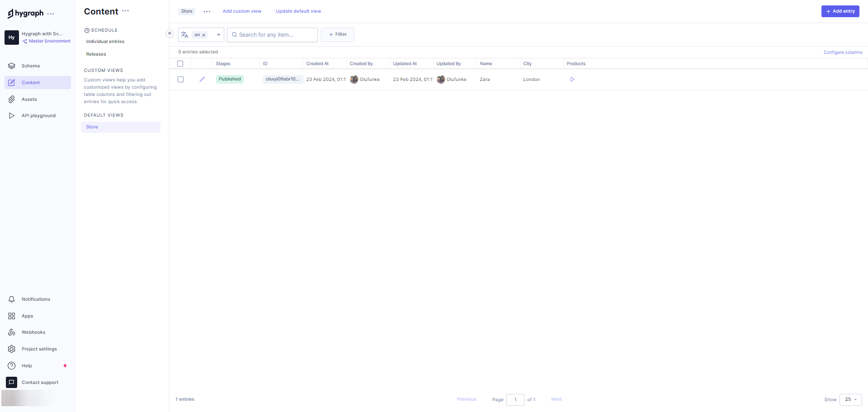Viewport: 868px width, 412px height.
Task: Expand Products relation of Zara entry
Action: point(572,79)
